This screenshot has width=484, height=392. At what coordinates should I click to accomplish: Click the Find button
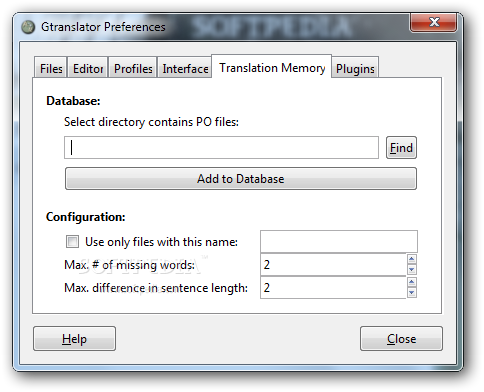[x=401, y=148]
